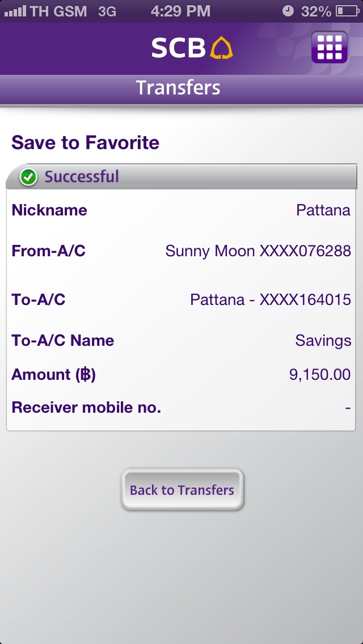Tap the green Successful checkmark icon
Viewport: 363px width, 644px height.
coord(28,177)
